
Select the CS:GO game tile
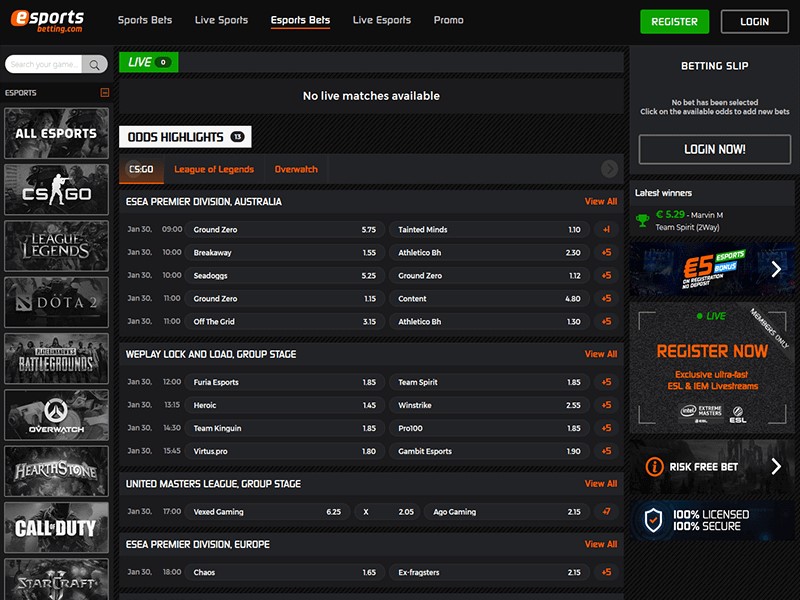point(56,190)
